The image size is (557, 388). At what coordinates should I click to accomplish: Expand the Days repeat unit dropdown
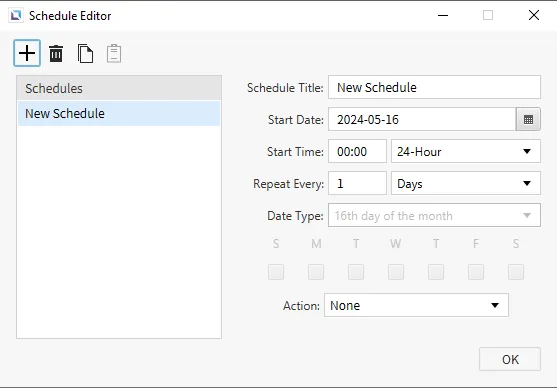coord(466,183)
